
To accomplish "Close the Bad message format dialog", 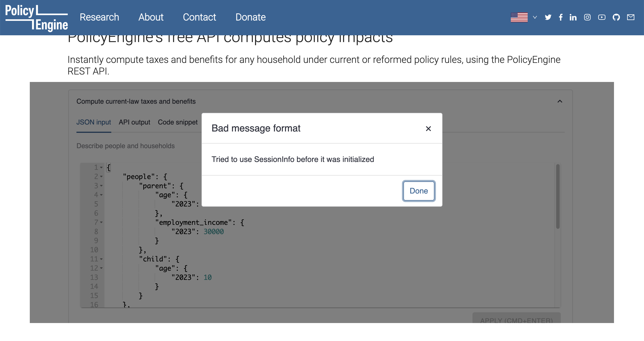I will point(428,128).
